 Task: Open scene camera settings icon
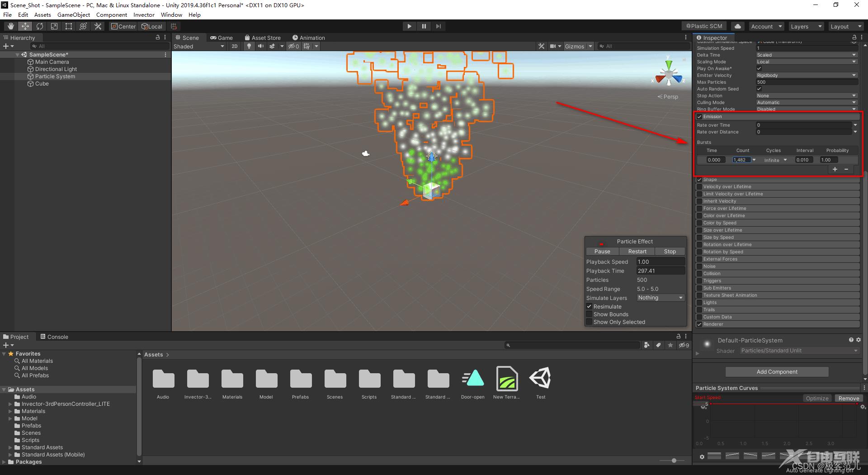tap(553, 46)
